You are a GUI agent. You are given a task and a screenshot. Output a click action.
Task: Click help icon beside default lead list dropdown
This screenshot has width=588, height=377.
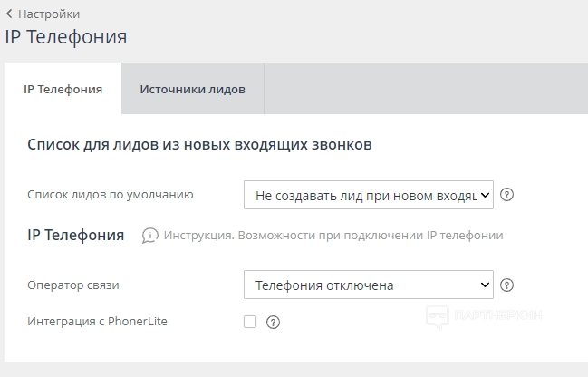[507, 194]
